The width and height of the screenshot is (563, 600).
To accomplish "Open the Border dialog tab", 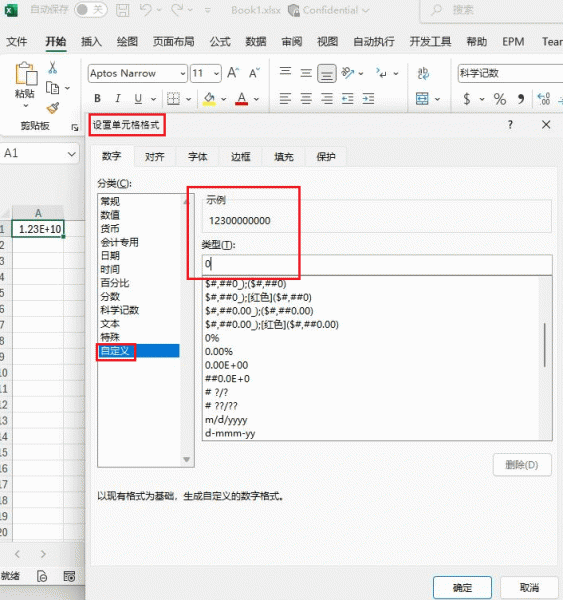I will pyautogui.click(x=241, y=157).
